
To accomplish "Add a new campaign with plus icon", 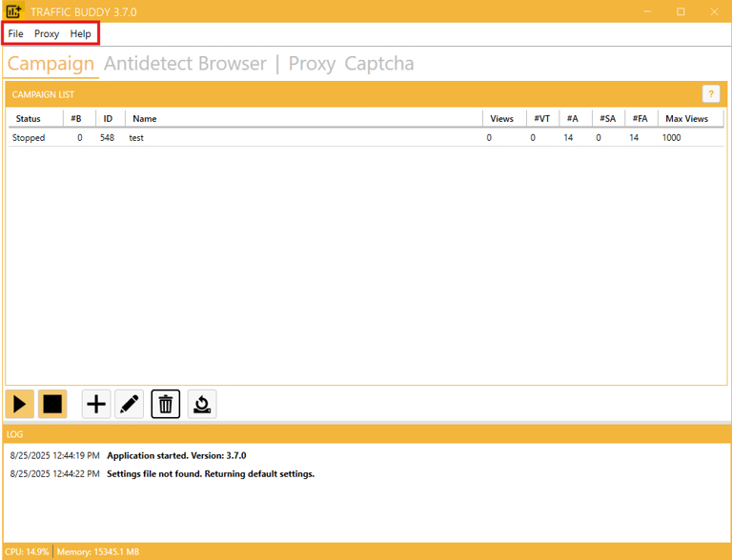I will [x=96, y=404].
